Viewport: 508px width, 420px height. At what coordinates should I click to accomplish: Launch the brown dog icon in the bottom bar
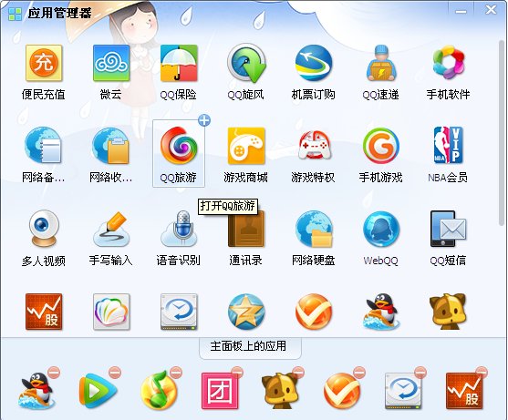click(281, 391)
